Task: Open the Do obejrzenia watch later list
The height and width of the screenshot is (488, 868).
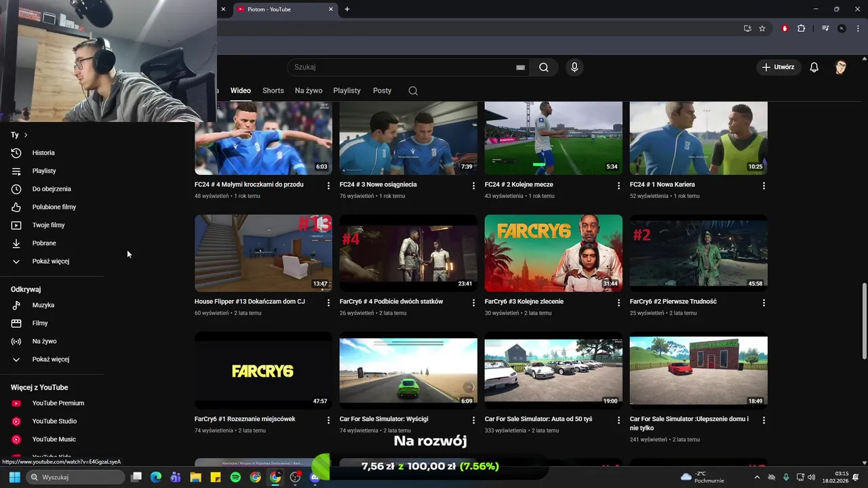Action: [52, 189]
